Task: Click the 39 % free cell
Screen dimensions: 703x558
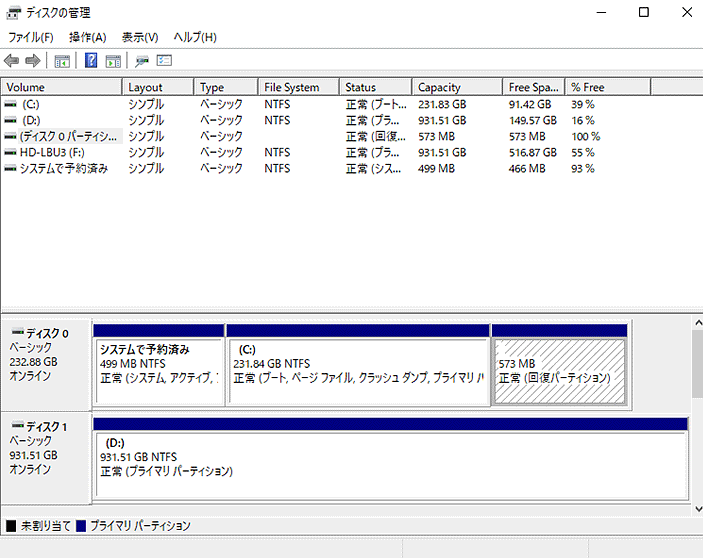Action: point(583,104)
